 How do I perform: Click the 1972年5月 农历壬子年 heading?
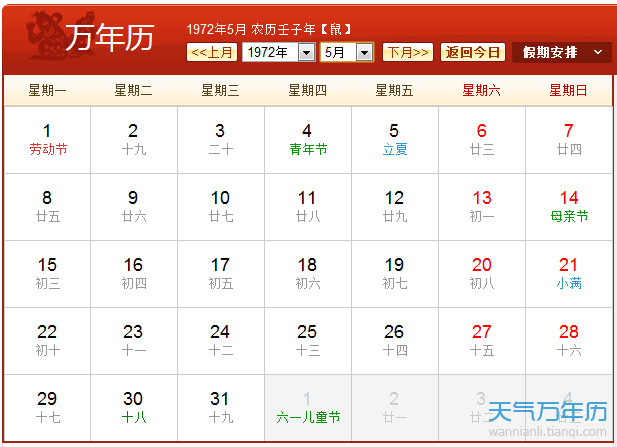[269, 29]
